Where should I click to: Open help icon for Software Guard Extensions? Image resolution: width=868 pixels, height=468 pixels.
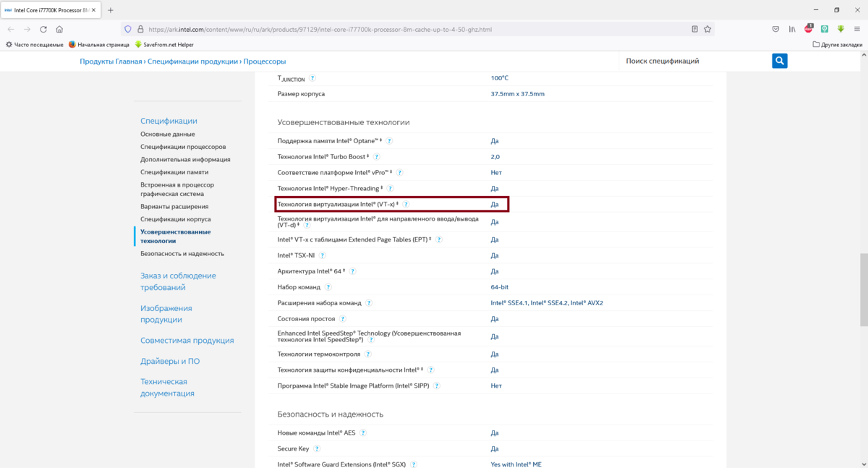pos(413,464)
